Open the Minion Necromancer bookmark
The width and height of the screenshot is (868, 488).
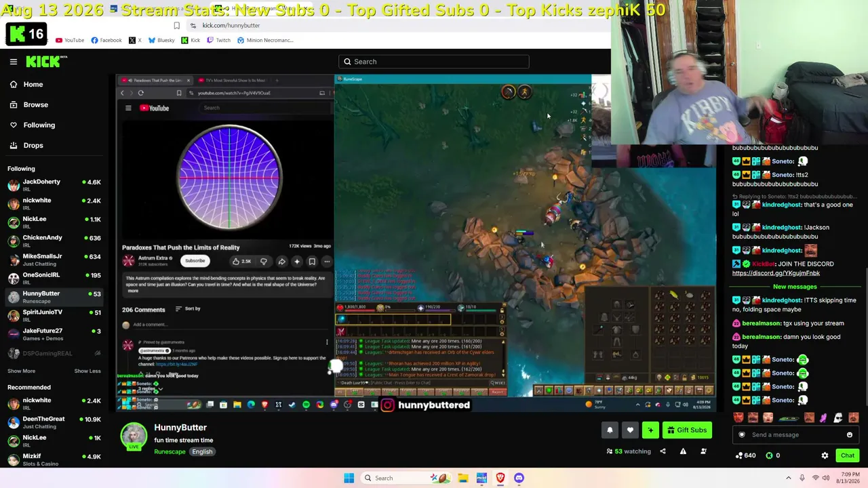click(265, 41)
